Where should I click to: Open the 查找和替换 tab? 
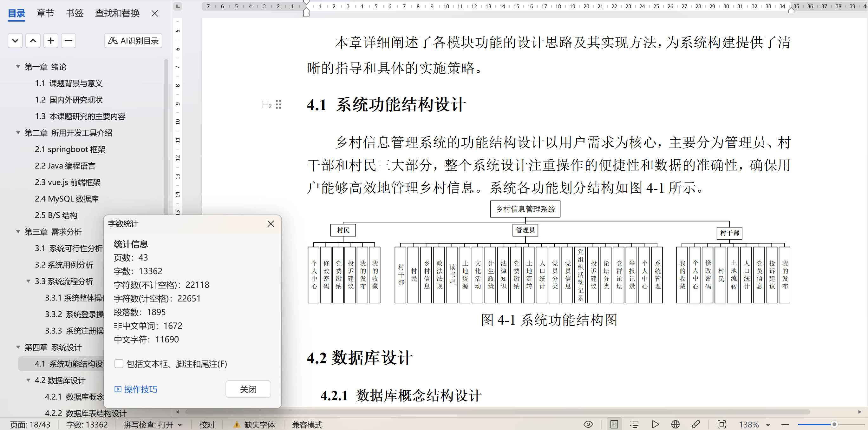point(117,14)
